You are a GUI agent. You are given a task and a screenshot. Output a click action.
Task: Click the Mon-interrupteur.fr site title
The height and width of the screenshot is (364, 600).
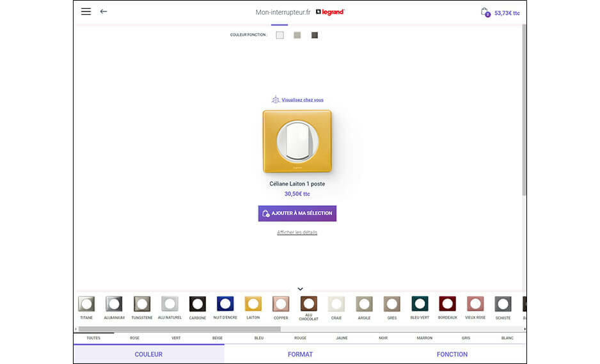click(283, 12)
